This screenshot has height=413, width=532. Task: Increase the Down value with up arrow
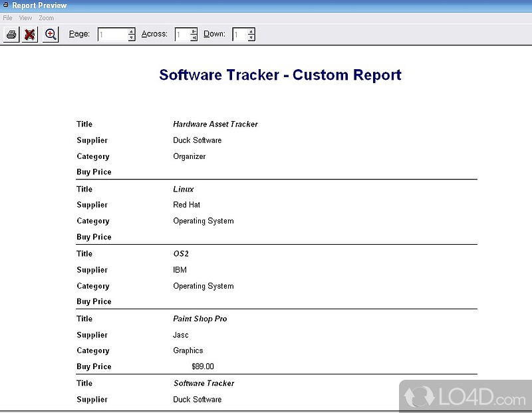pyautogui.click(x=251, y=31)
